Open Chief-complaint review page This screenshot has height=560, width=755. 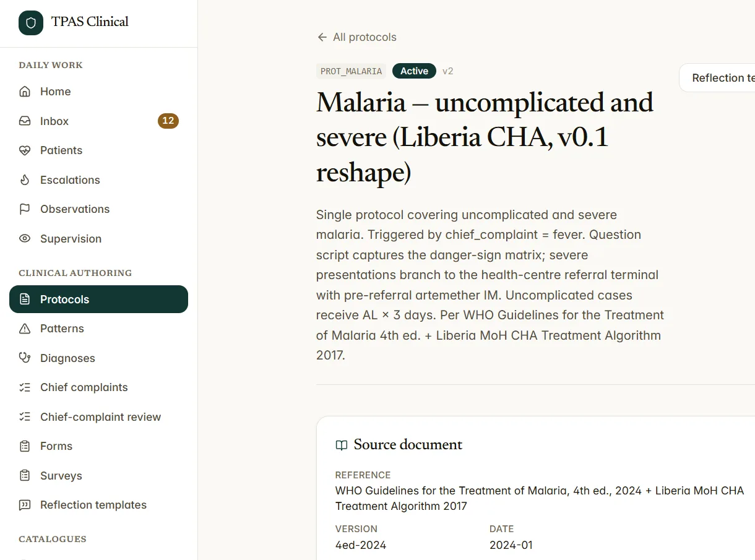(99, 417)
